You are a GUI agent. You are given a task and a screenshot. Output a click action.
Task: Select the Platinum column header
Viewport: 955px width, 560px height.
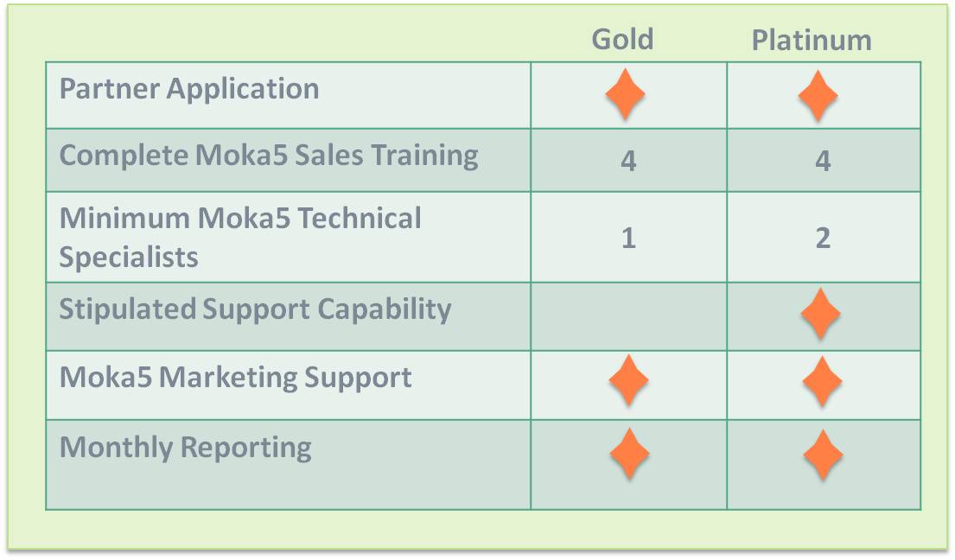pyautogui.click(x=812, y=40)
